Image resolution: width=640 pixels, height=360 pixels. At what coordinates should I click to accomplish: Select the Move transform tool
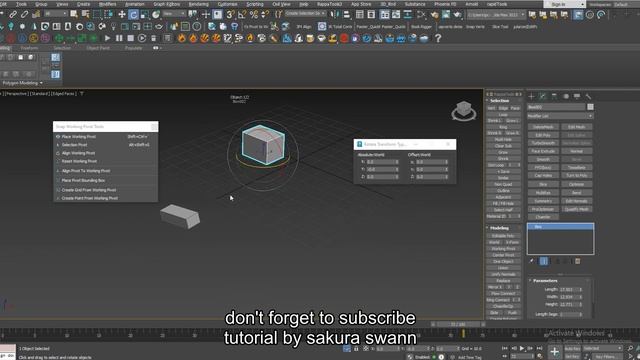pos(122,15)
